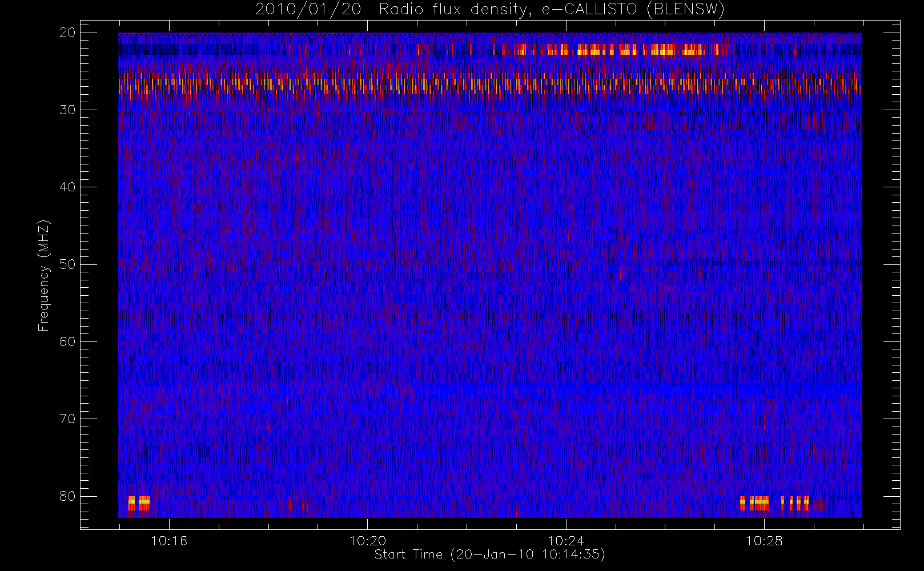924x571 pixels.
Task: Click the 'Start Time (20-Jan-10 10:14:35)' label
Action: (x=489, y=554)
